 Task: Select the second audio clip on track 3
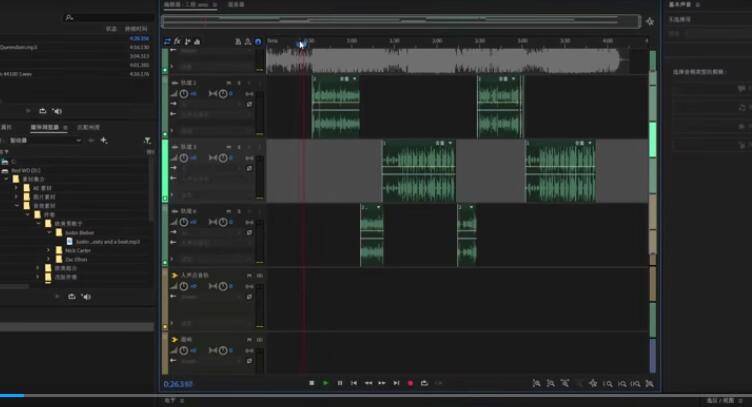pos(560,172)
